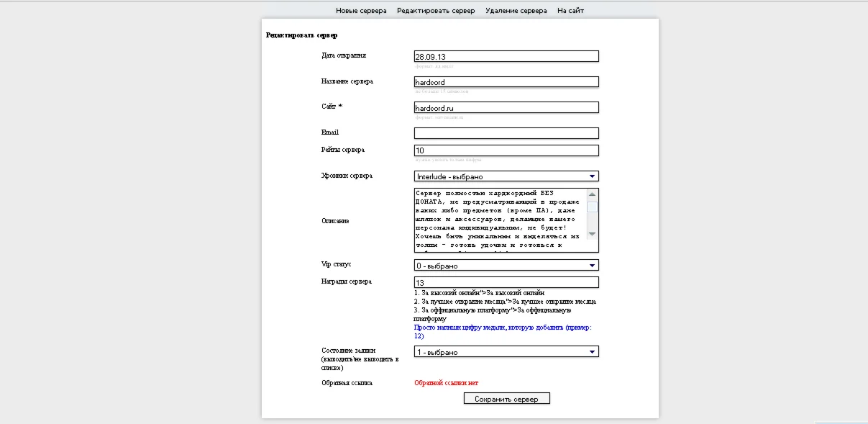Open the Удаление сервера menu link
This screenshot has height=424, width=868.
tap(516, 11)
